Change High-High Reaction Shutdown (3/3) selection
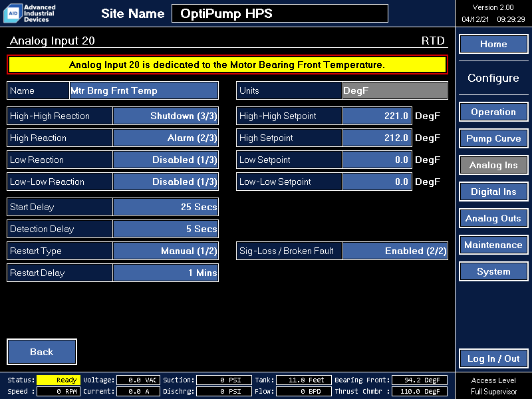This screenshot has height=399, width=532. coord(166,116)
